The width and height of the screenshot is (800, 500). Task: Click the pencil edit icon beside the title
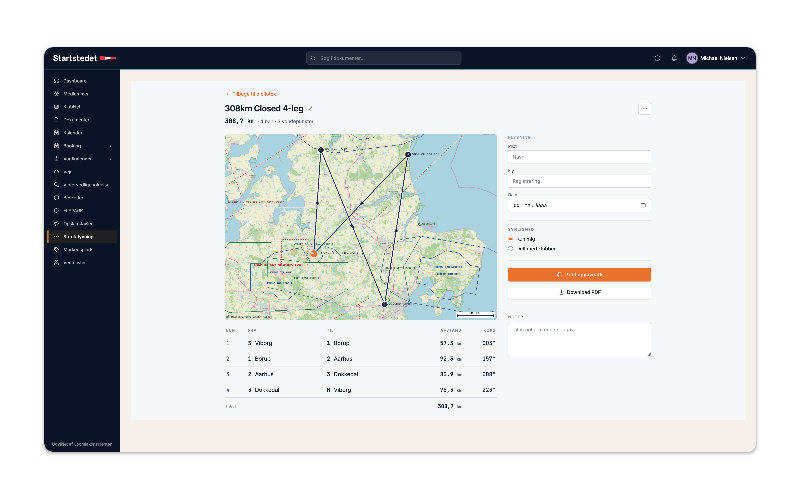(310, 109)
